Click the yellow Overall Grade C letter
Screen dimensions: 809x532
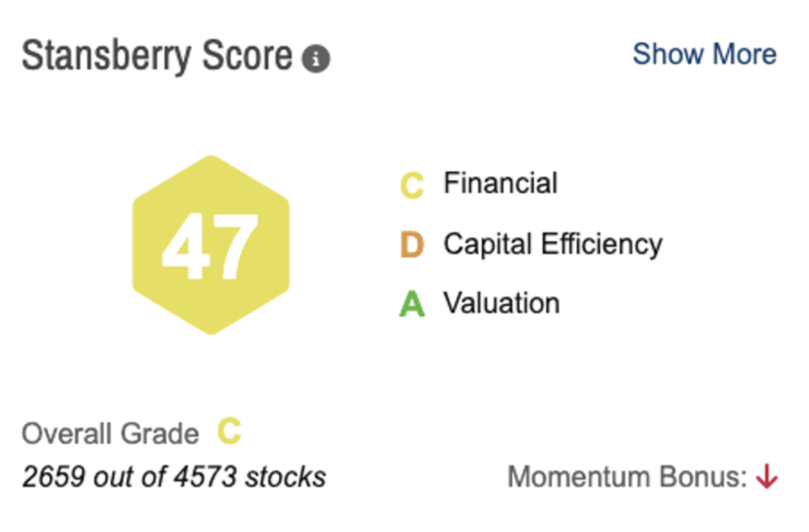(228, 432)
